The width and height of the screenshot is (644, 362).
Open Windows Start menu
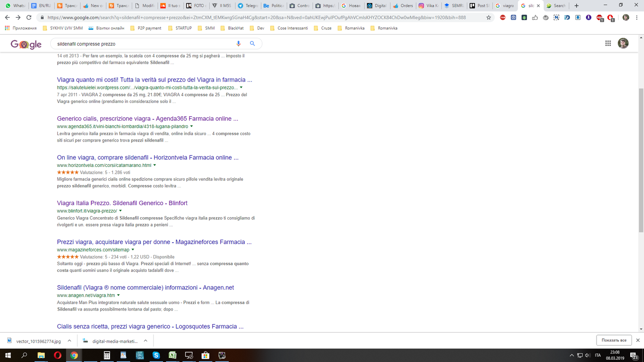click(x=8, y=355)
